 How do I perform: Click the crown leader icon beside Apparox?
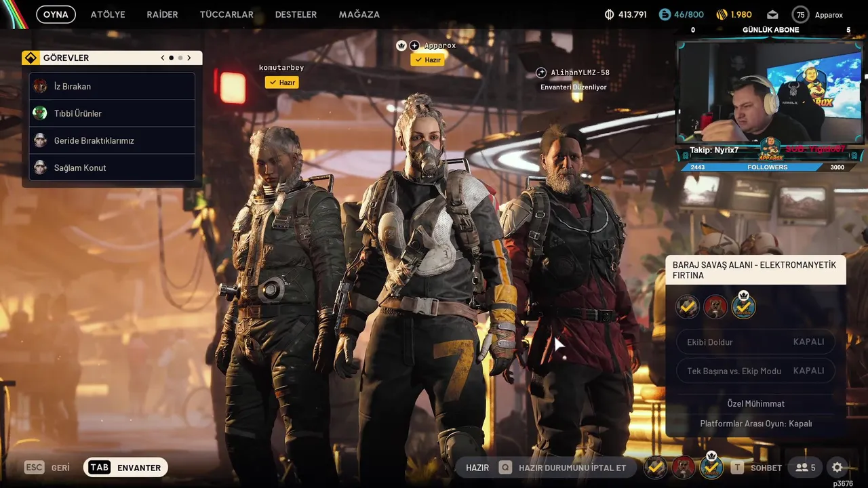click(401, 45)
